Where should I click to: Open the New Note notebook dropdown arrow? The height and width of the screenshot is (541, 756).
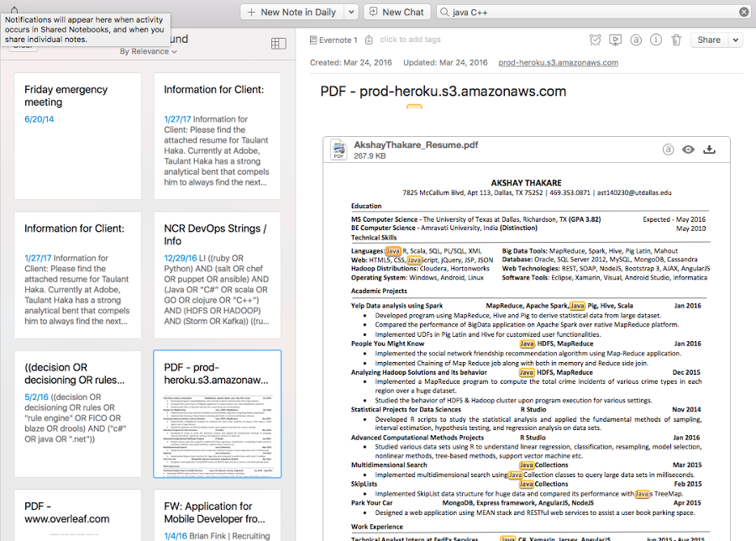pos(351,12)
